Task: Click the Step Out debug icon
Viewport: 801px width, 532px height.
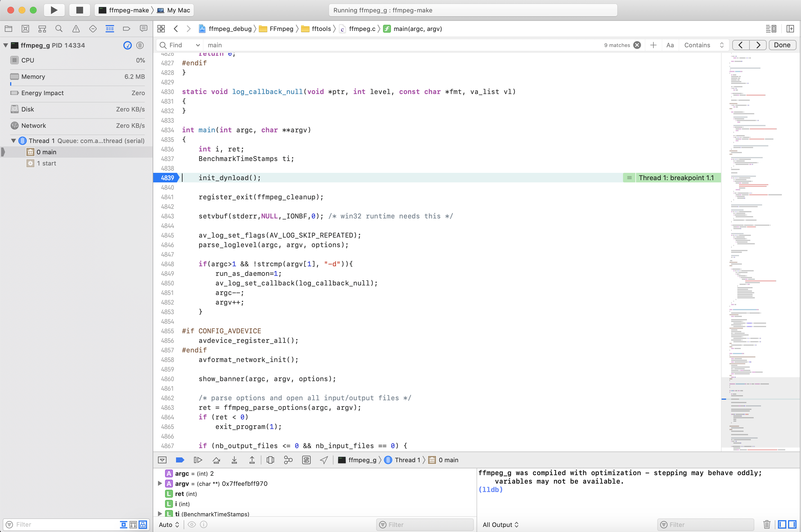Action: pos(252,460)
